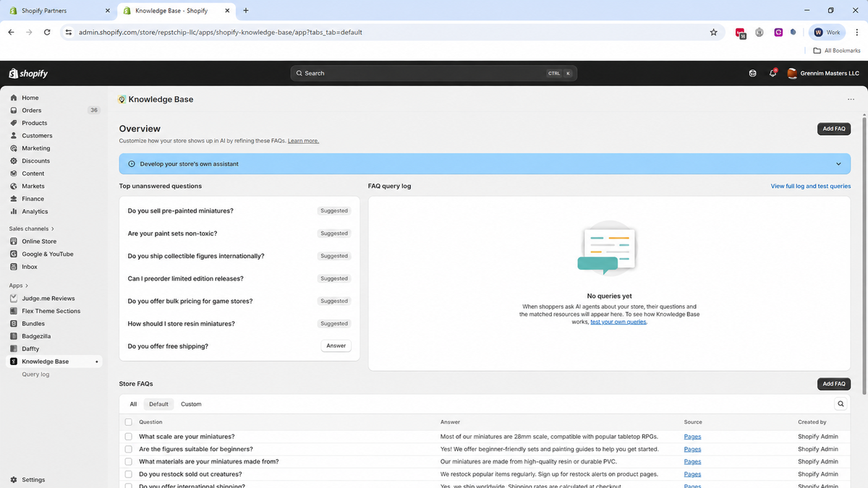Click the Store FAQs search magnifier icon
Viewport: 868px width, 488px height.
tap(841, 404)
